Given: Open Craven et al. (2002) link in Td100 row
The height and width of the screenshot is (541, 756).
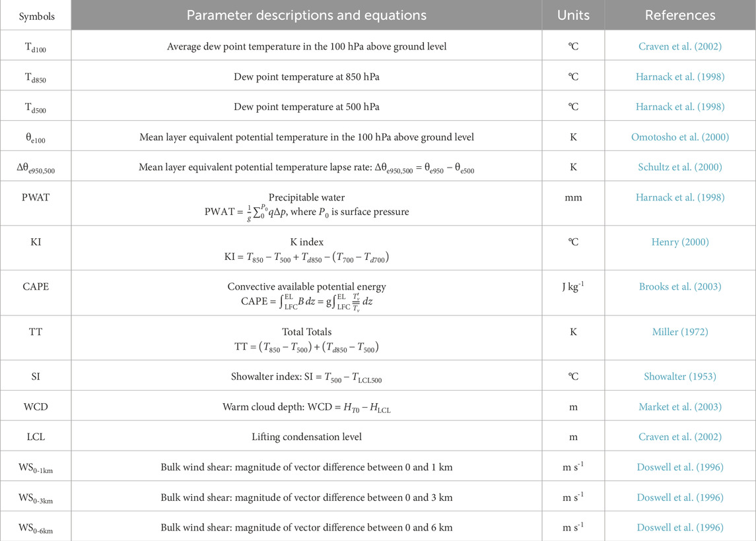Looking at the screenshot, I should [x=679, y=46].
